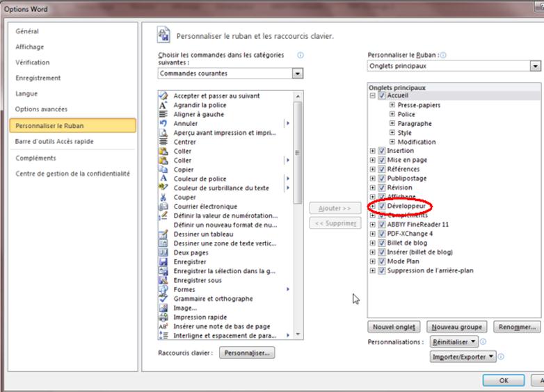Switch to Barre d'outils Accès rapide
Screen dimensions: 544x392
tap(54, 141)
